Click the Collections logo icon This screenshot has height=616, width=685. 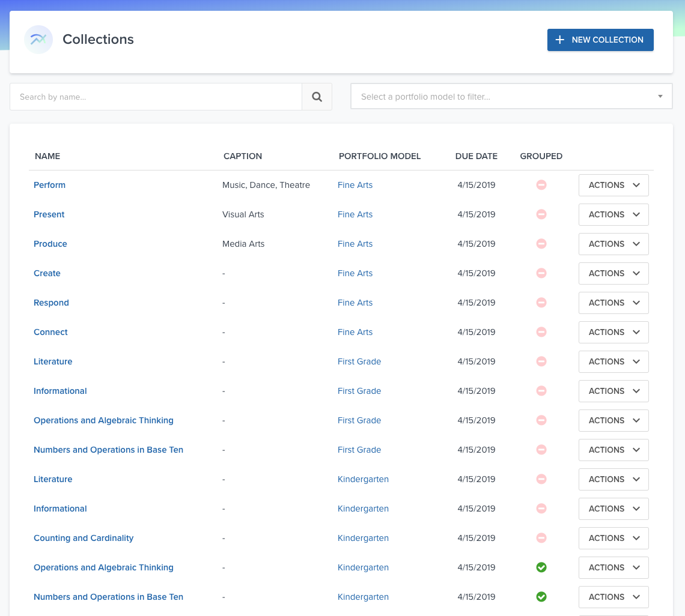[38, 40]
